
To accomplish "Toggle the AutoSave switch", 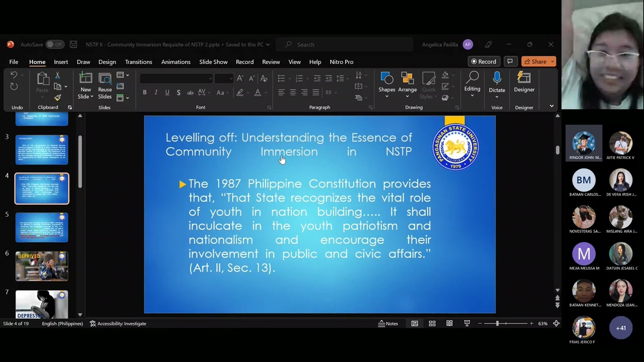I will coord(55,44).
